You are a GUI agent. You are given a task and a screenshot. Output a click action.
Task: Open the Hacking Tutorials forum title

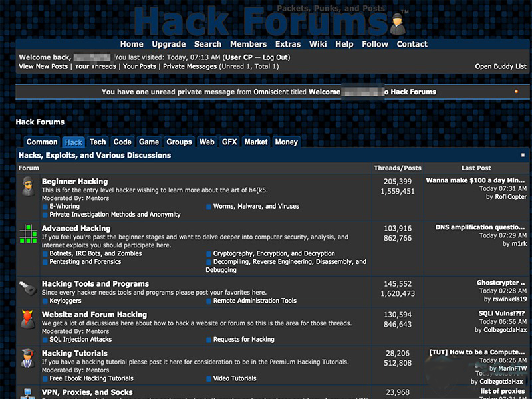74,354
